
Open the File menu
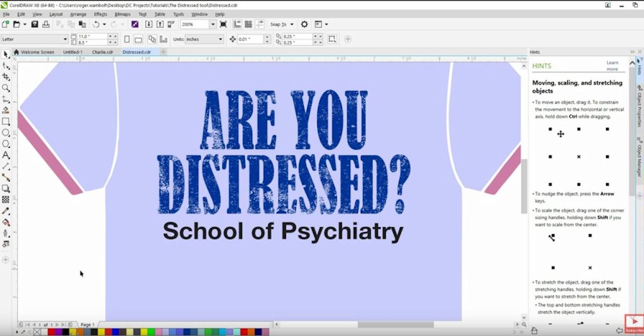6,14
